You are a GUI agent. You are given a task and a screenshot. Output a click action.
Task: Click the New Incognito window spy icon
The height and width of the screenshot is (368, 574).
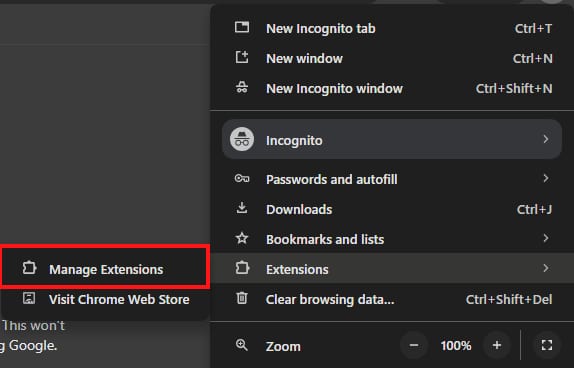(242, 88)
